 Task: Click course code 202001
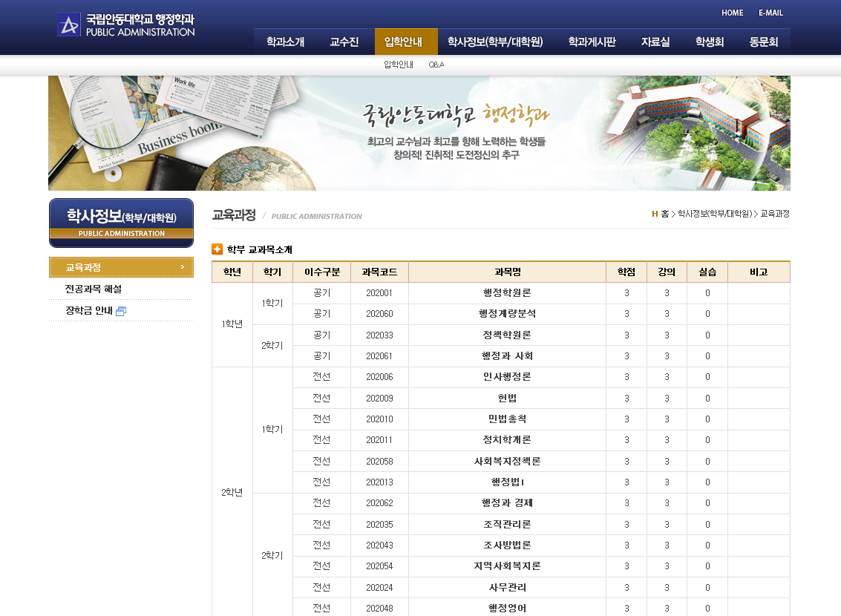379,293
